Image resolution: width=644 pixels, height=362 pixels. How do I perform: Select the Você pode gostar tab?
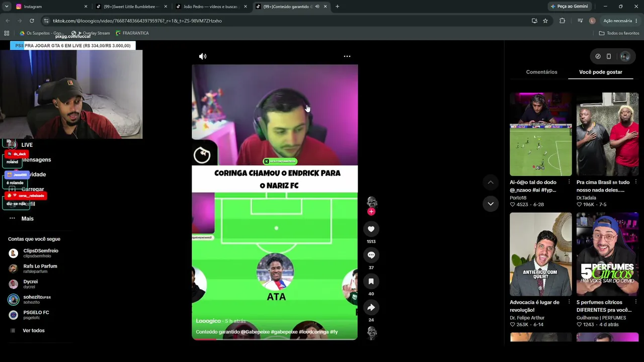(601, 72)
